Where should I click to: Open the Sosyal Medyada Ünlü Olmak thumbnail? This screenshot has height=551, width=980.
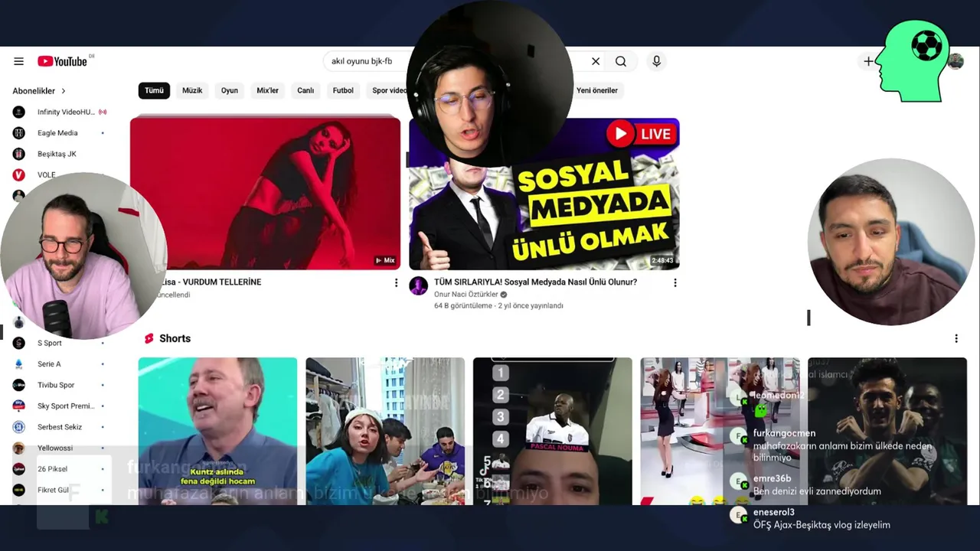pos(544,194)
